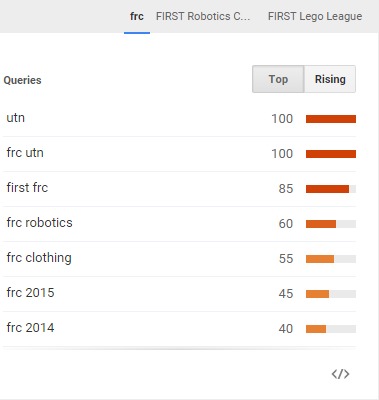Click the utn interest bar
This screenshot has height=400, width=379.
pos(331,119)
